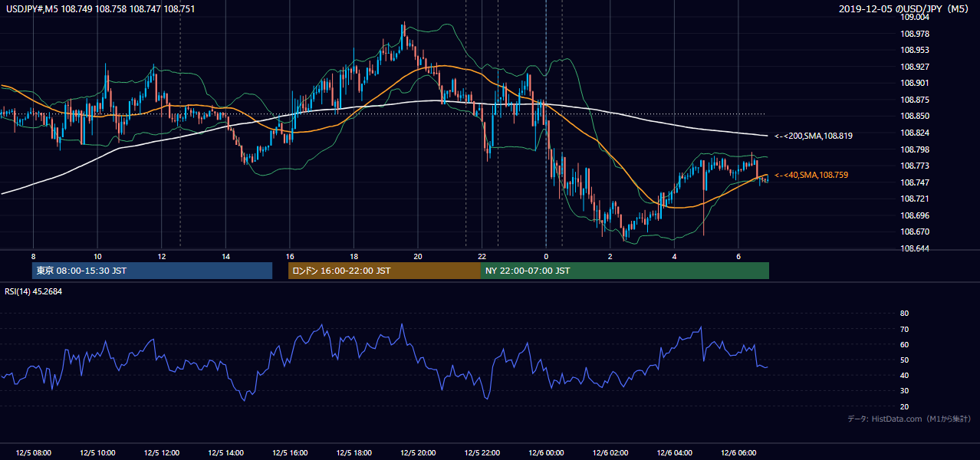Image resolution: width=980 pixels, height=460 pixels.
Task: Click the hour 14 tick on the price chart
Action: 225,256
